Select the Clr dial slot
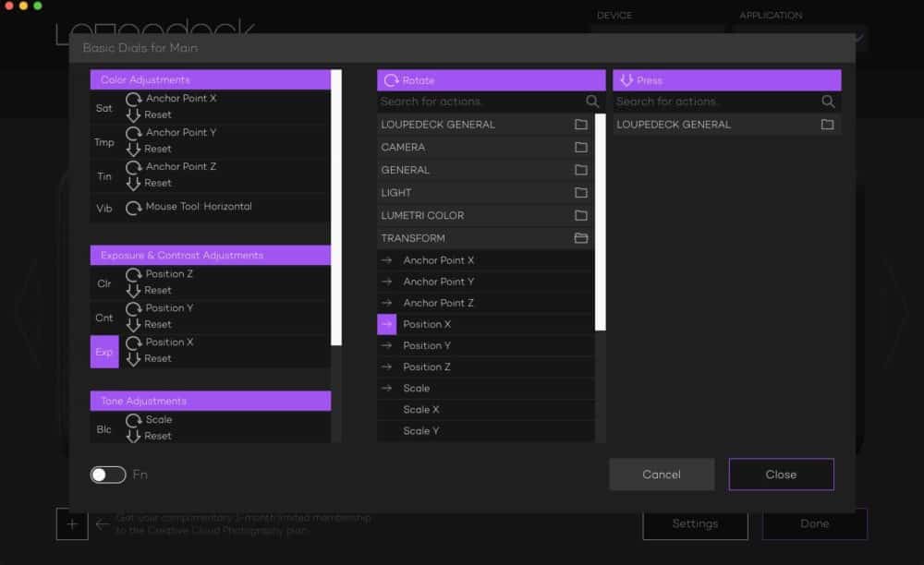 [104, 283]
